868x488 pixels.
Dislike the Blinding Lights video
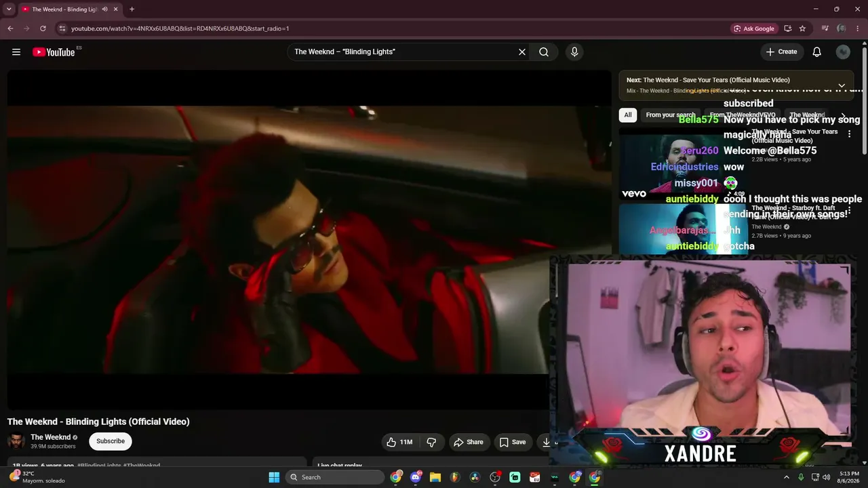coord(431,442)
